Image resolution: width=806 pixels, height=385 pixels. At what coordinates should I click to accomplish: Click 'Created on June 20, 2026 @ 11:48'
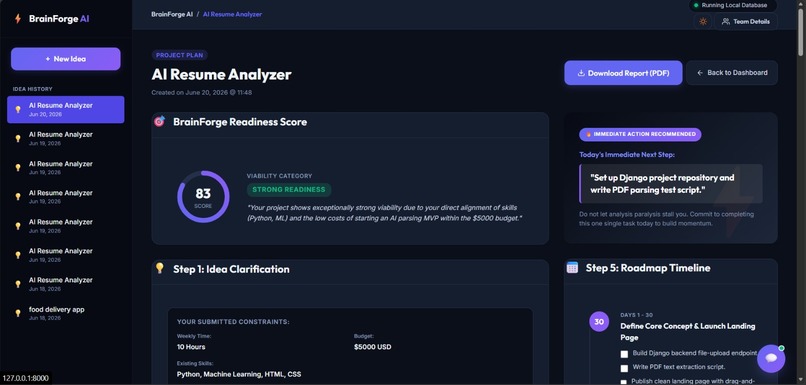tap(202, 93)
